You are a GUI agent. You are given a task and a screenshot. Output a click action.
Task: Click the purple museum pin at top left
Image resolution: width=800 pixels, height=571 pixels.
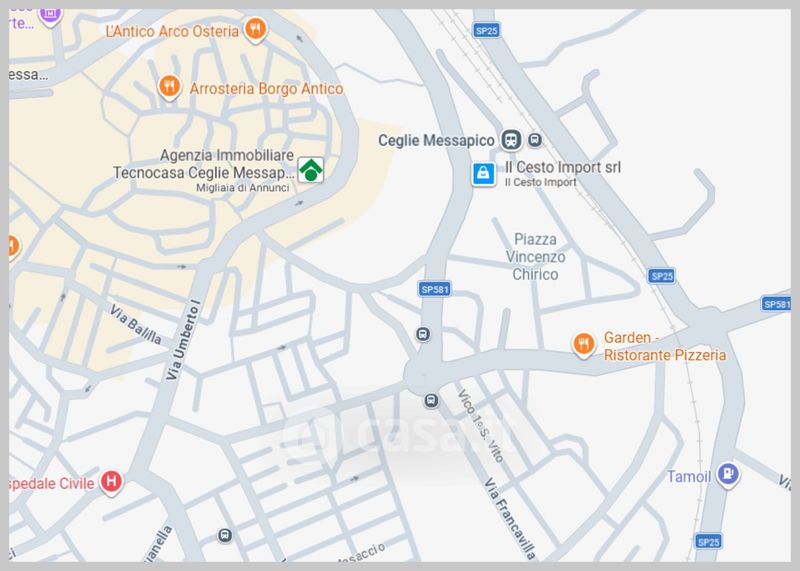click(51, 15)
